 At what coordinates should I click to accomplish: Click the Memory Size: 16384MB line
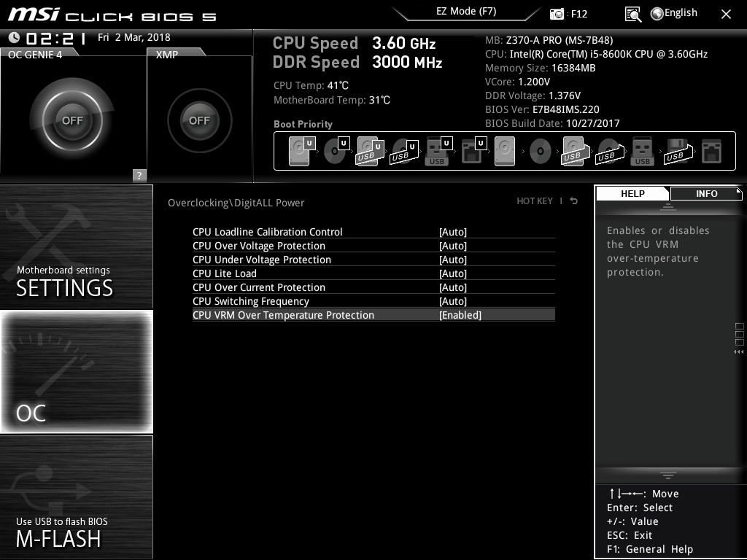click(541, 68)
